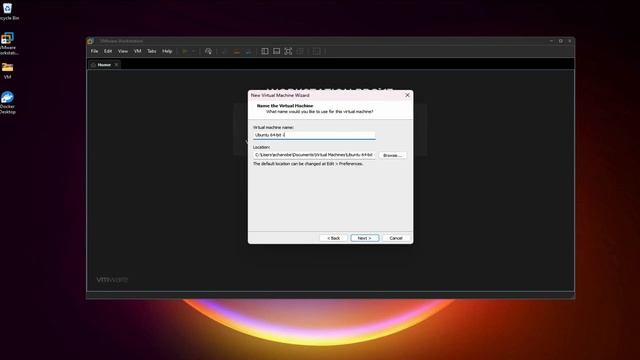
Task: Click the blue manage snapshots toolbar icon
Action: 248,51
